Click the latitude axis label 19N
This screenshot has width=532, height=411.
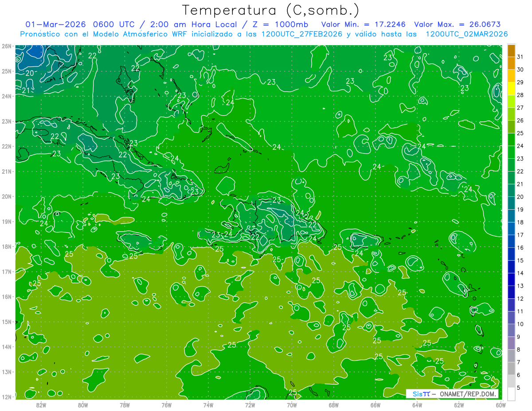coord(7,221)
